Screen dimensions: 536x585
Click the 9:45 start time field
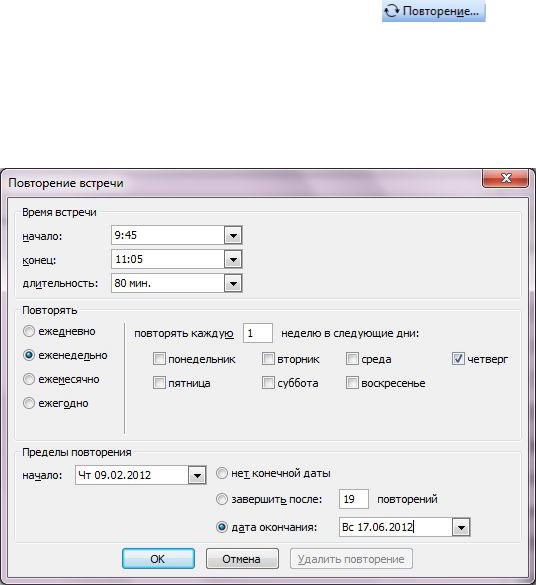click(x=168, y=235)
